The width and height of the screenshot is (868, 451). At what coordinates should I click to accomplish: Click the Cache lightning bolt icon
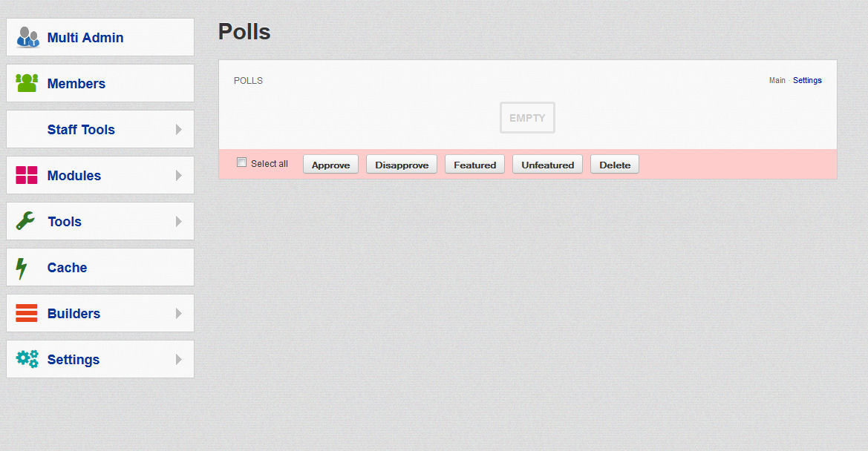point(22,268)
